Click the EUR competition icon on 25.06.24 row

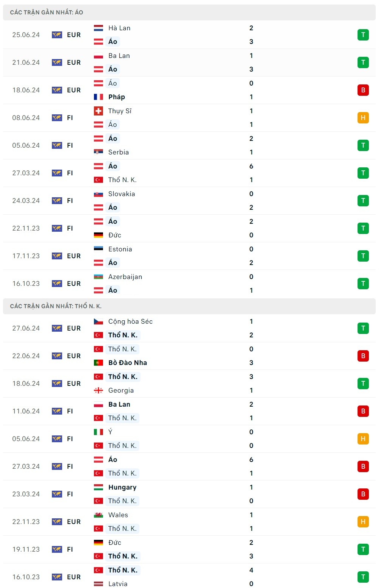point(57,35)
